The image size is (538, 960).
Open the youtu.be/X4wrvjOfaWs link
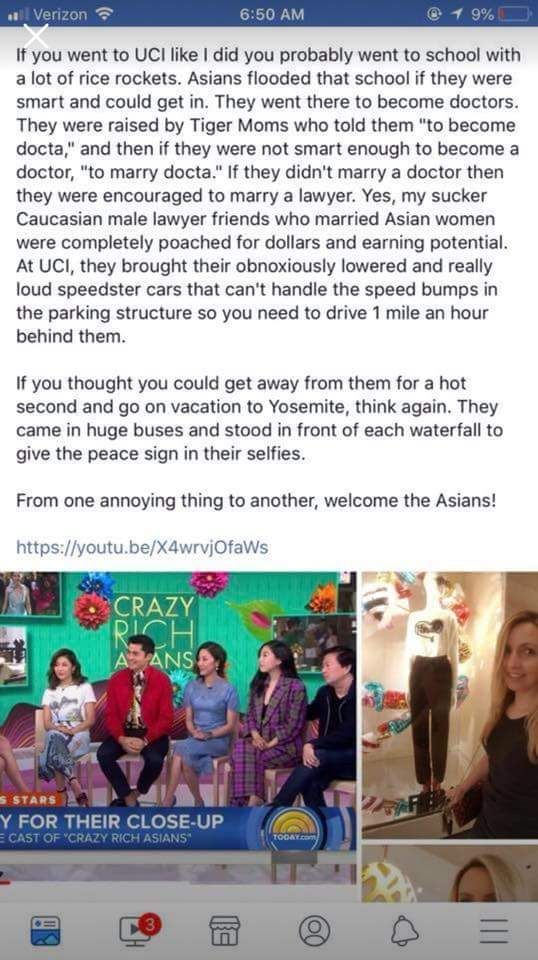pyautogui.click(x=142, y=547)
